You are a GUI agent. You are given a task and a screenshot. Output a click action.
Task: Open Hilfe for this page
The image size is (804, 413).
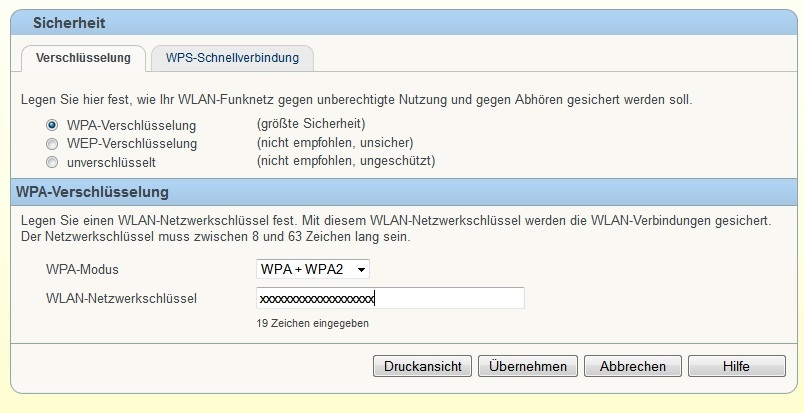(736, 366)
